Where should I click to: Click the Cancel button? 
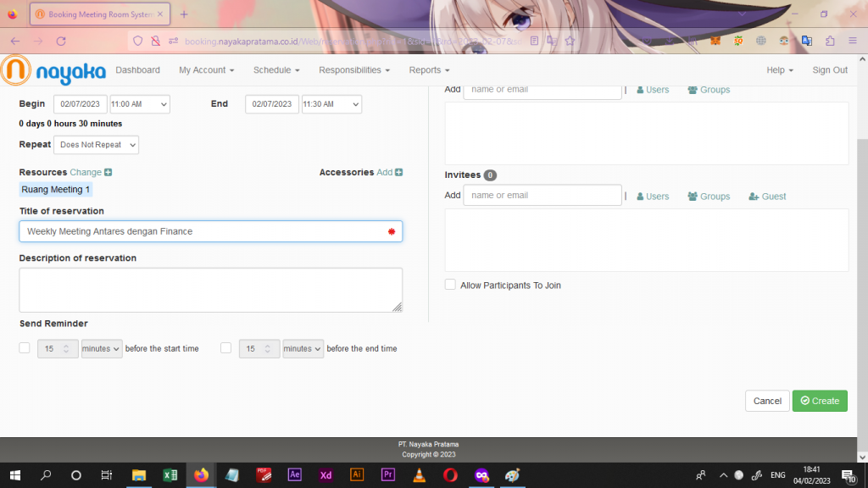click(x=766, y=401)
